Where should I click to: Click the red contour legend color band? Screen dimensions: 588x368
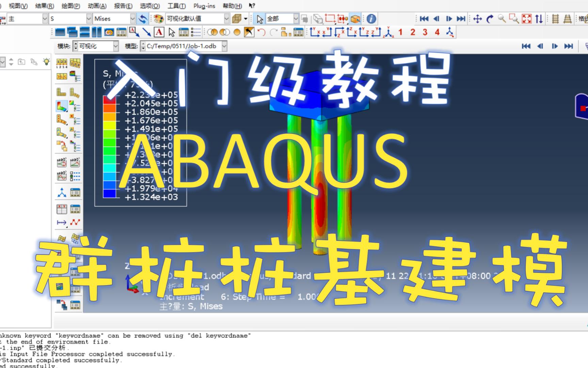point(110,99)
